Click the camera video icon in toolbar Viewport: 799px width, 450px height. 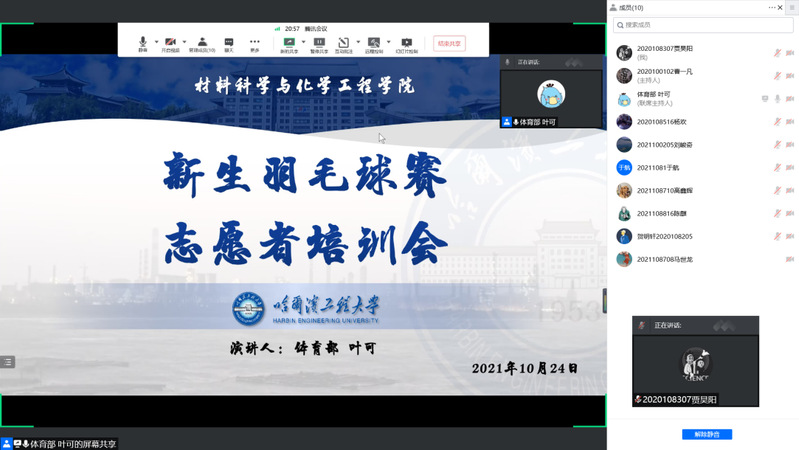[171, 43]
